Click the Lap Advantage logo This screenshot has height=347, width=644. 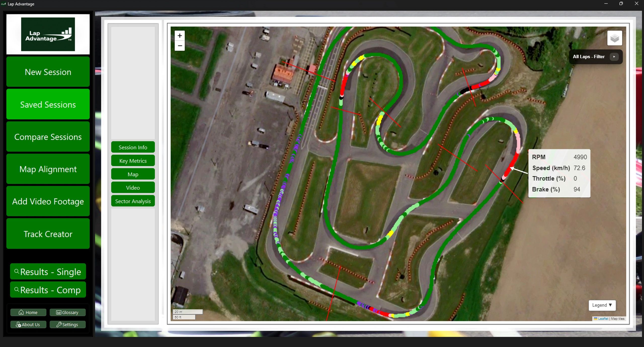(48, 34)
